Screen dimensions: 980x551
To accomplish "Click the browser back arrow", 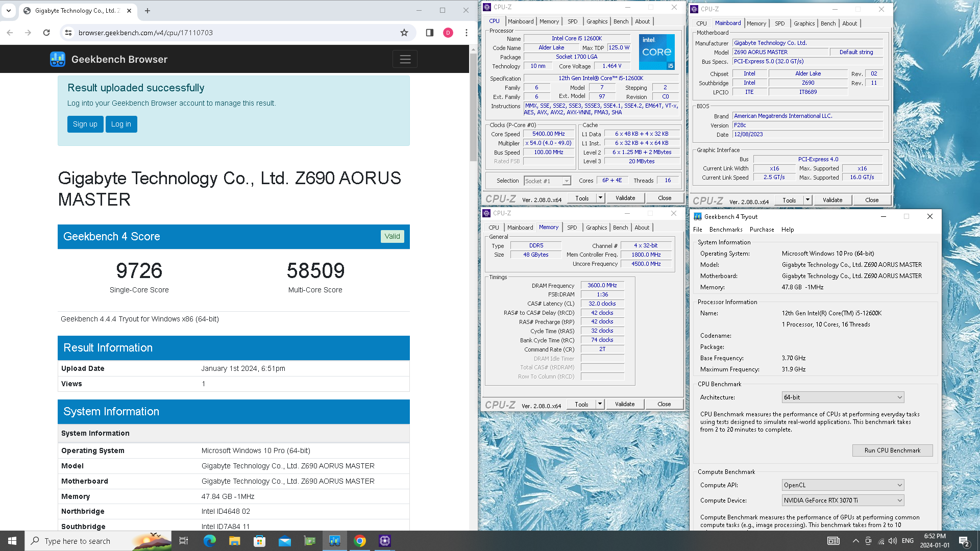I will [10, 33].
